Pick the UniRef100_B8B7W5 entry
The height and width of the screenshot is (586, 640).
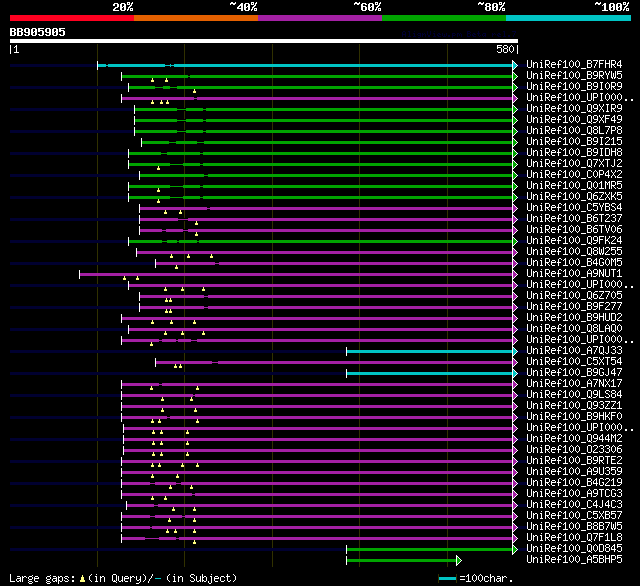574,527
